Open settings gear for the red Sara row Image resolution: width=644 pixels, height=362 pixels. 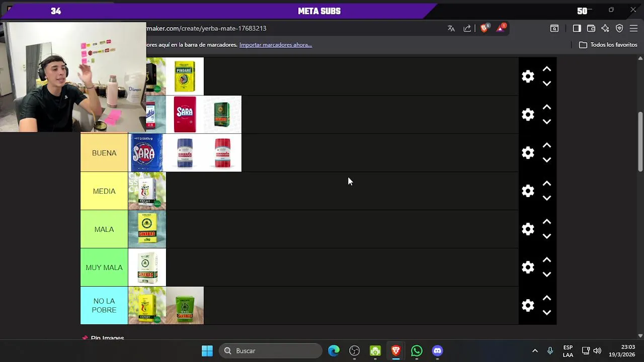528,115
